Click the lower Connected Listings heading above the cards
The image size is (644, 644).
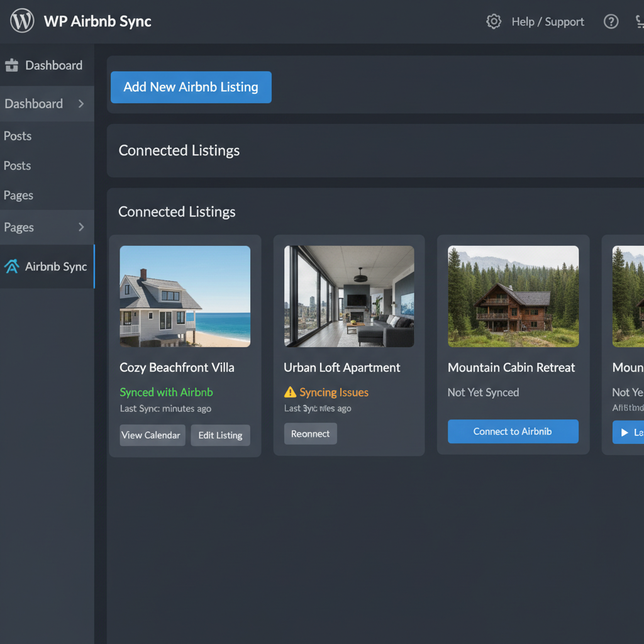tap(177, 212)
